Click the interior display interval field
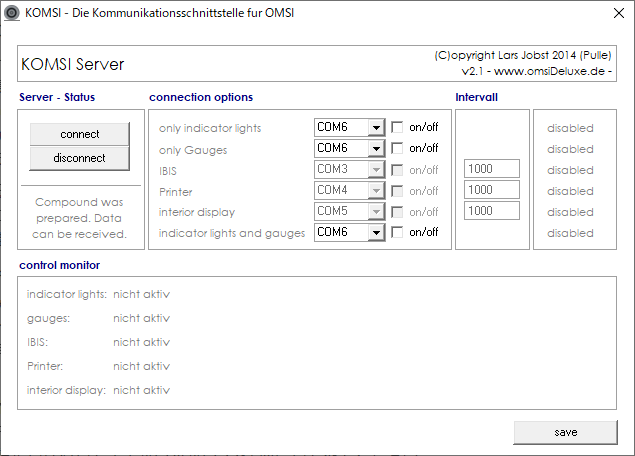Viewport: 635px width, 456px height. coord(492,211)
